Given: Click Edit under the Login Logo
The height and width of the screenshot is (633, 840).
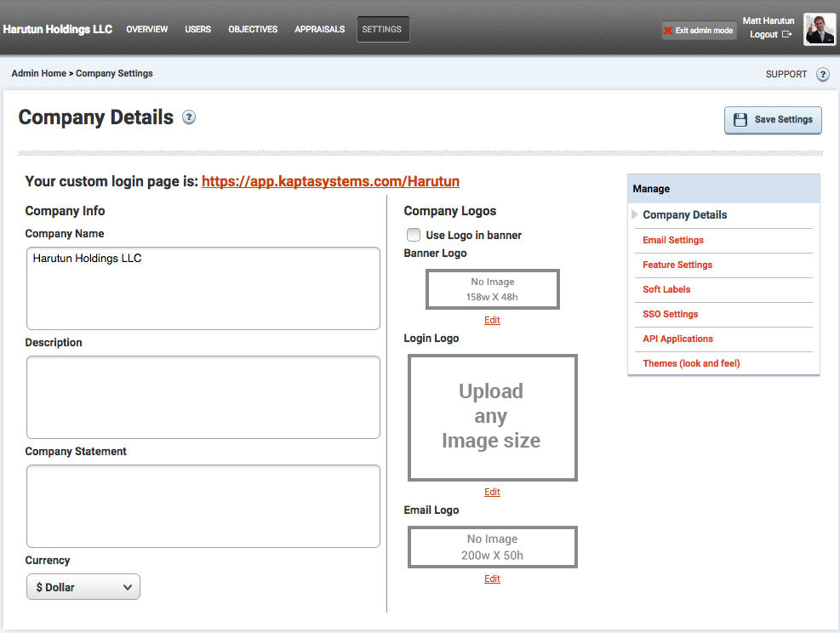Looking at the screenshot, I should click(x=492, y=492).
